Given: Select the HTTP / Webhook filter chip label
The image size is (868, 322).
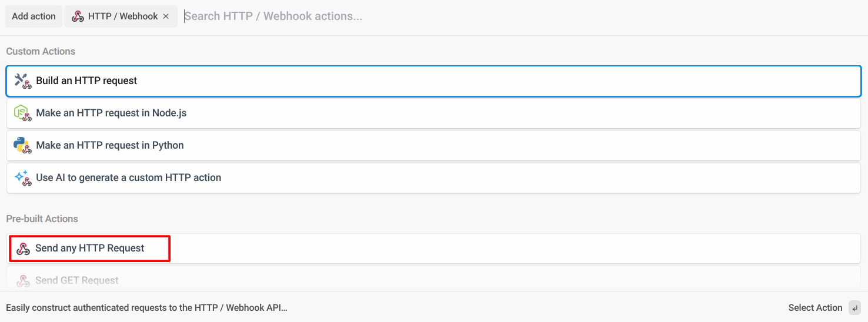Looking at the screenshot, I should (123, 16).
